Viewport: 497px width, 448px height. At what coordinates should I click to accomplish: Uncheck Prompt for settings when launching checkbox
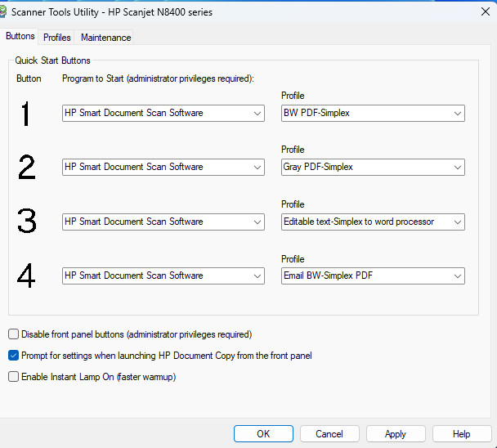13,356
